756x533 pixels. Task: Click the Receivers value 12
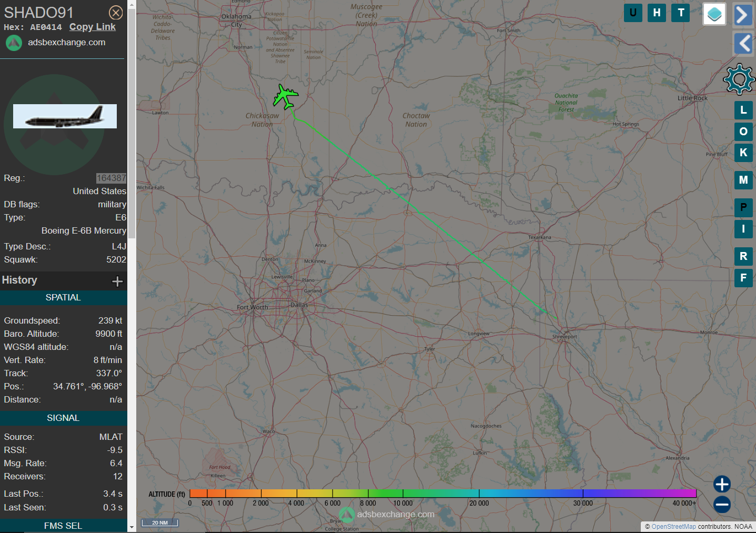click(118, 477)
